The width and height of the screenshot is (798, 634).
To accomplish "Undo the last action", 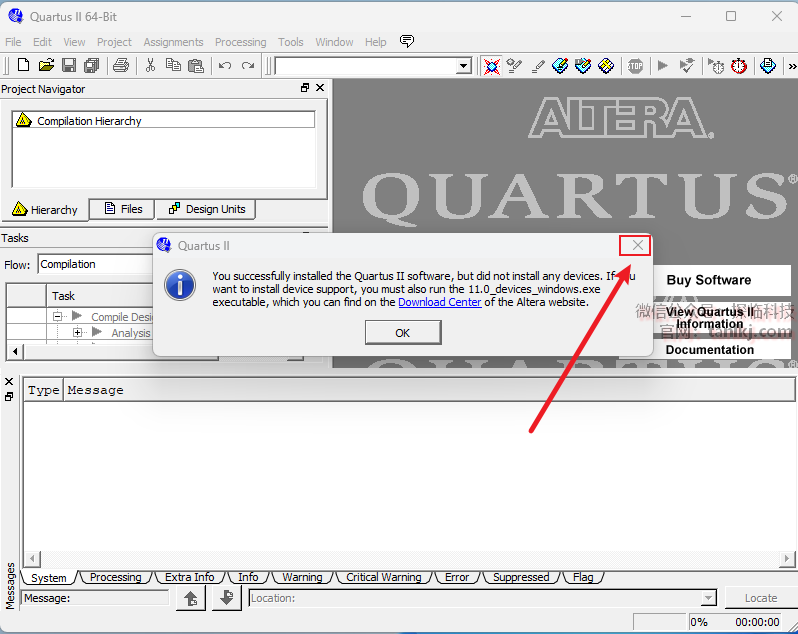I will pos(224,66).
